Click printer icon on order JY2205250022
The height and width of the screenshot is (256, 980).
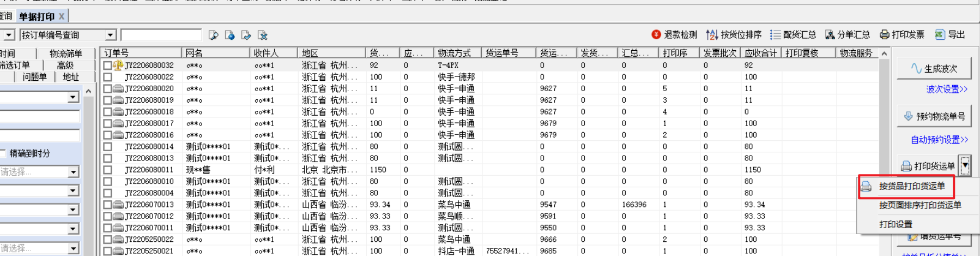(x=118, y=240)
